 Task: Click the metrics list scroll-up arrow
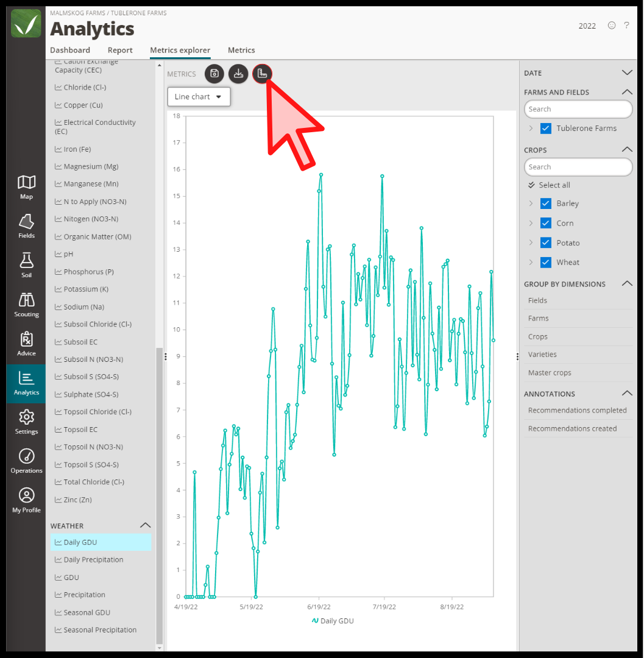[160, 65]
